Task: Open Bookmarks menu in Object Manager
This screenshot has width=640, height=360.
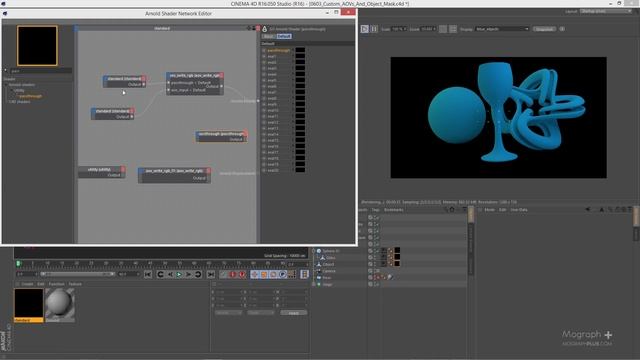Action: coord(393,210)
